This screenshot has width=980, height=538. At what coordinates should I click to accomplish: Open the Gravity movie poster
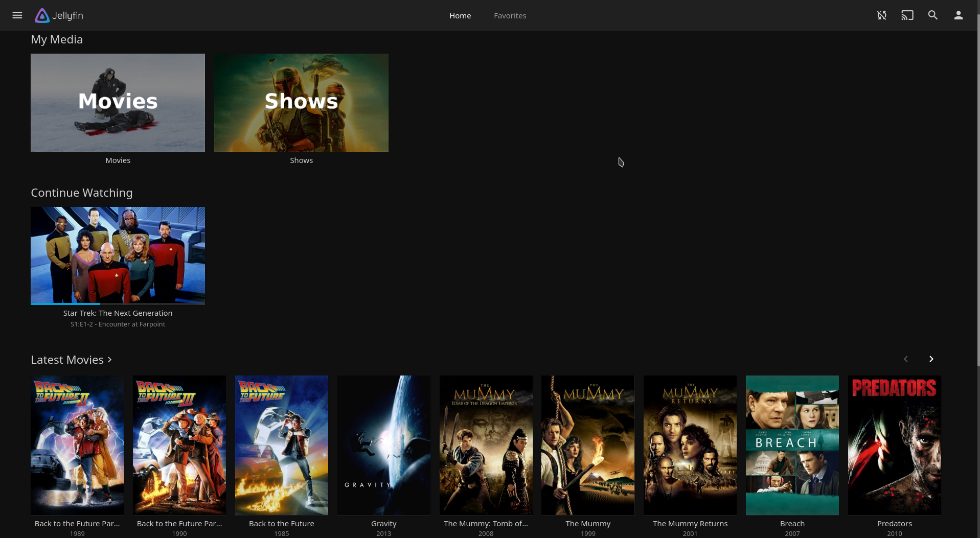[384, 445]
